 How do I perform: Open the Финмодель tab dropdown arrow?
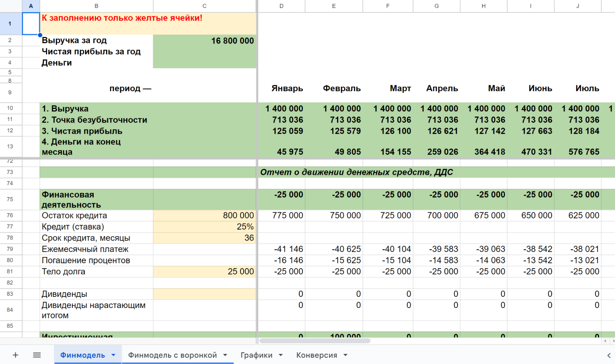tap(114, 355)
